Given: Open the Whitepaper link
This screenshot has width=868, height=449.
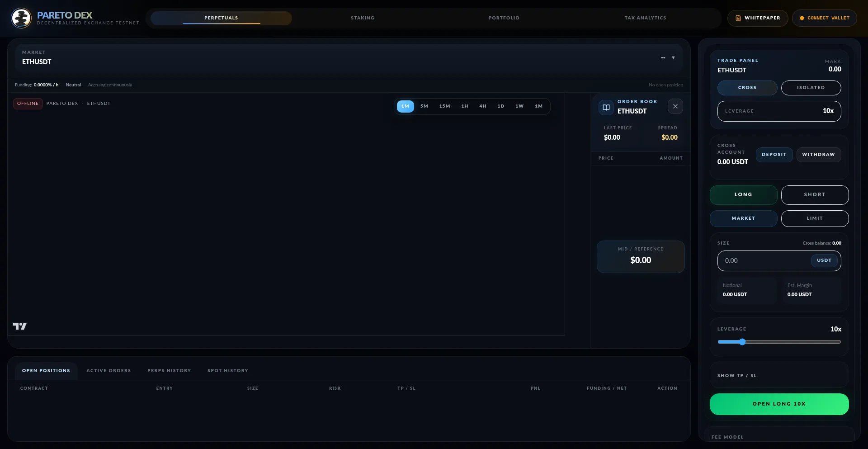Looking at the screenshot, I should (x=758, y=18).
